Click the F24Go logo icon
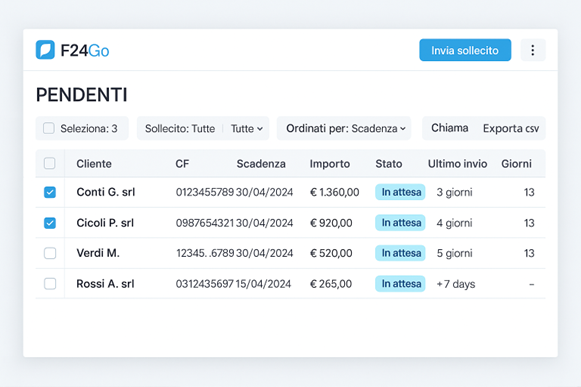 pyautogui.click(x=45, y=50)
